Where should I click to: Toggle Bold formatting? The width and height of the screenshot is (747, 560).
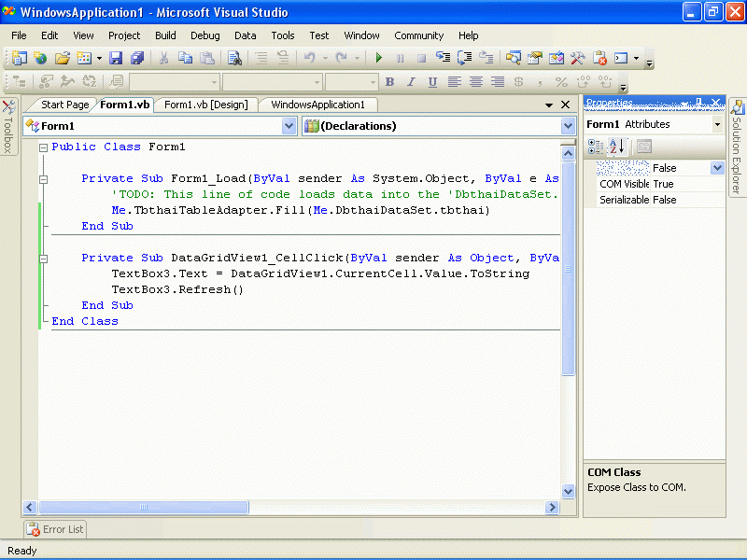[389, 82]
